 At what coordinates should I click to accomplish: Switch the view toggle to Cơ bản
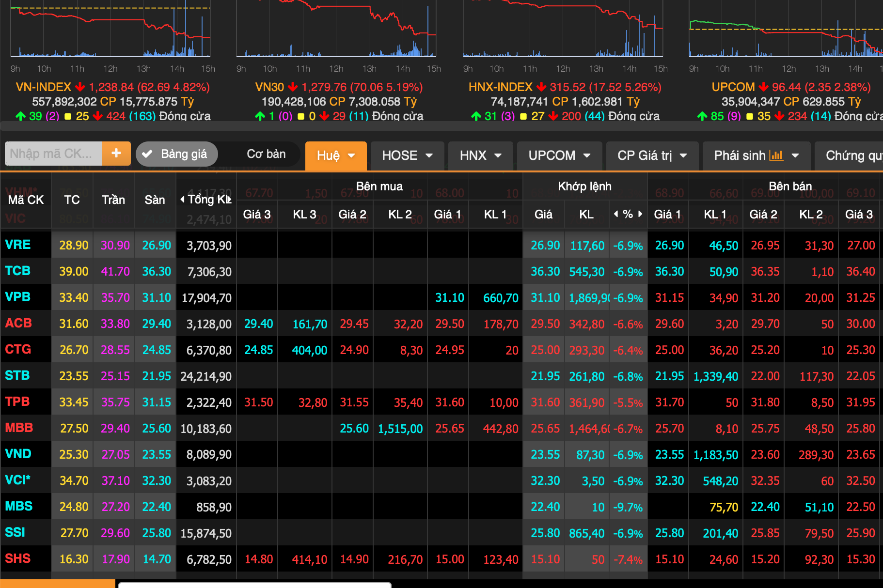coord(266,154)
